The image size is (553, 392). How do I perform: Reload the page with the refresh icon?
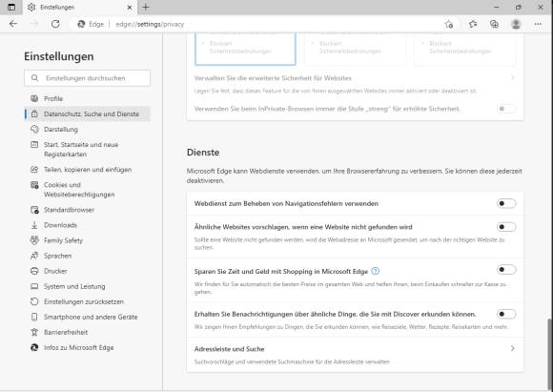pos(55,24)
